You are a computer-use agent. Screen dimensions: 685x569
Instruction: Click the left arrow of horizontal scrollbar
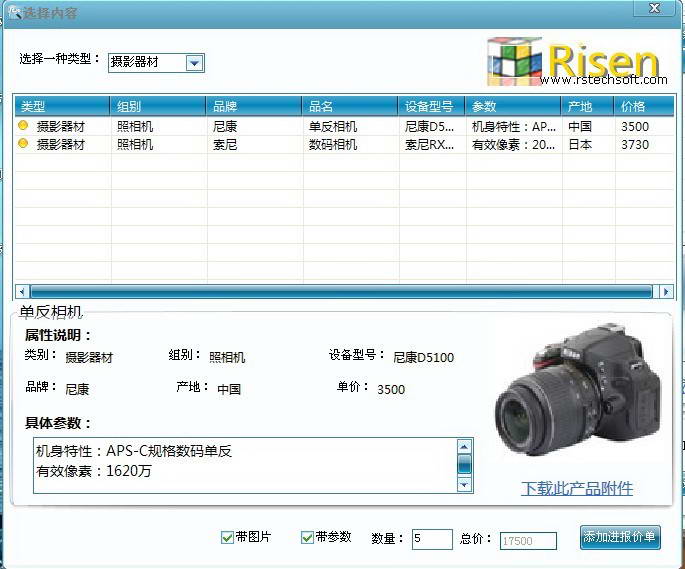22,291
